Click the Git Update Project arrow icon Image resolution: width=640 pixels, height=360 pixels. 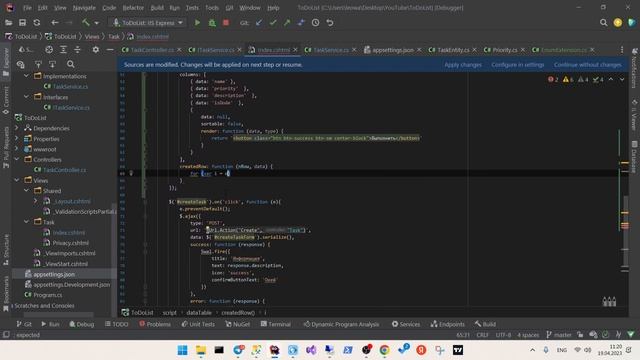259,23
